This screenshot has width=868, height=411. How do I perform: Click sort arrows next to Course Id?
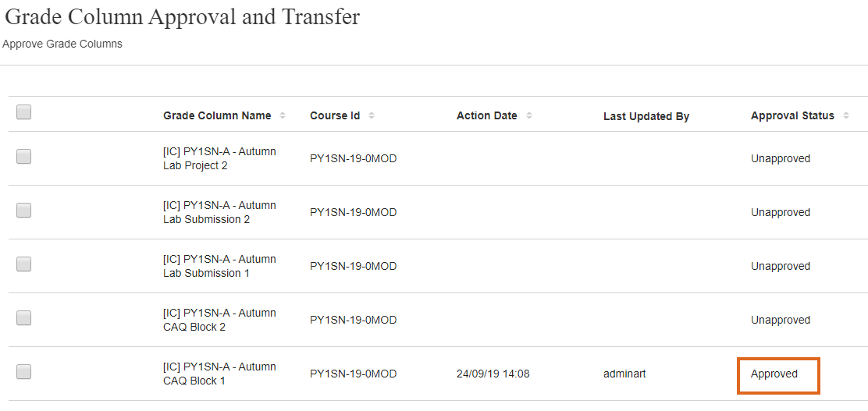tap(372, 115)
